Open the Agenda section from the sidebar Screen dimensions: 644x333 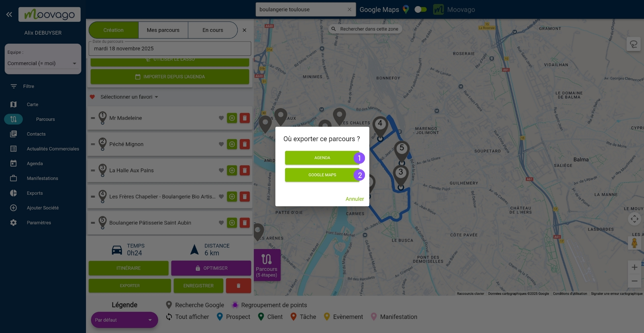pos(35,163)
